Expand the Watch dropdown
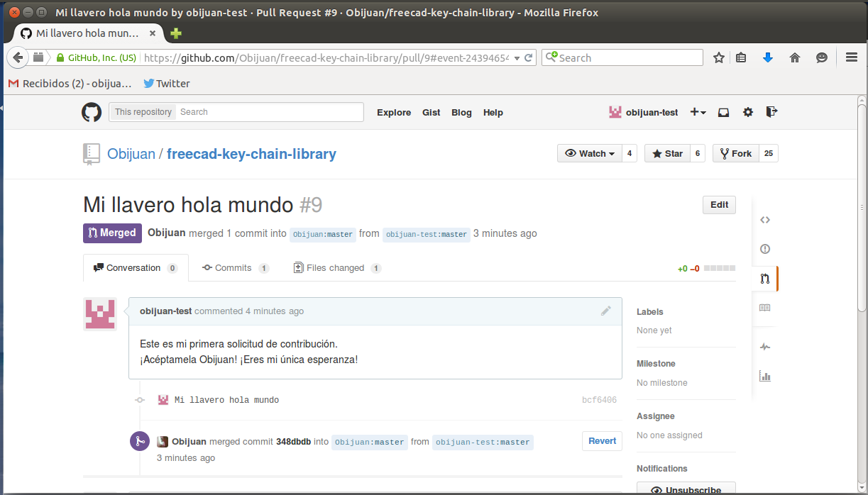This screenshot has height=495, width=868. [590, 153]
